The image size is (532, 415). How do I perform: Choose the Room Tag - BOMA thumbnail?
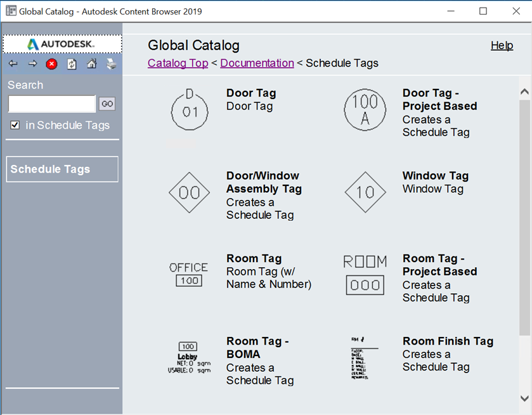click(189, 359)
